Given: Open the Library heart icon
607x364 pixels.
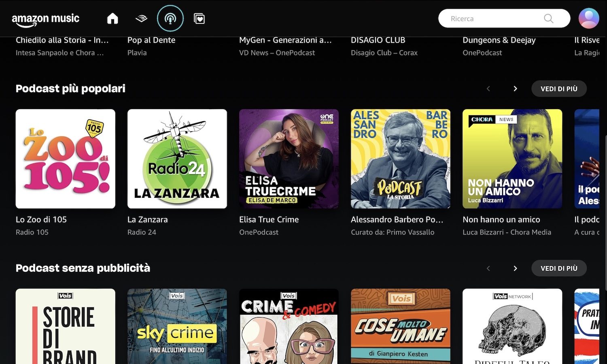Looking at the screenshot, I should [x=200, y=19].
